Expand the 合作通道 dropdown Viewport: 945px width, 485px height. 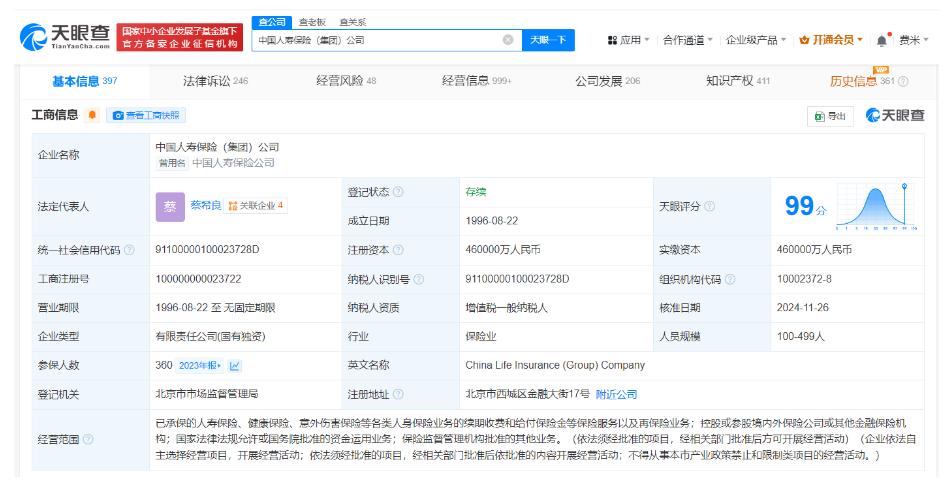pos(688,40)
